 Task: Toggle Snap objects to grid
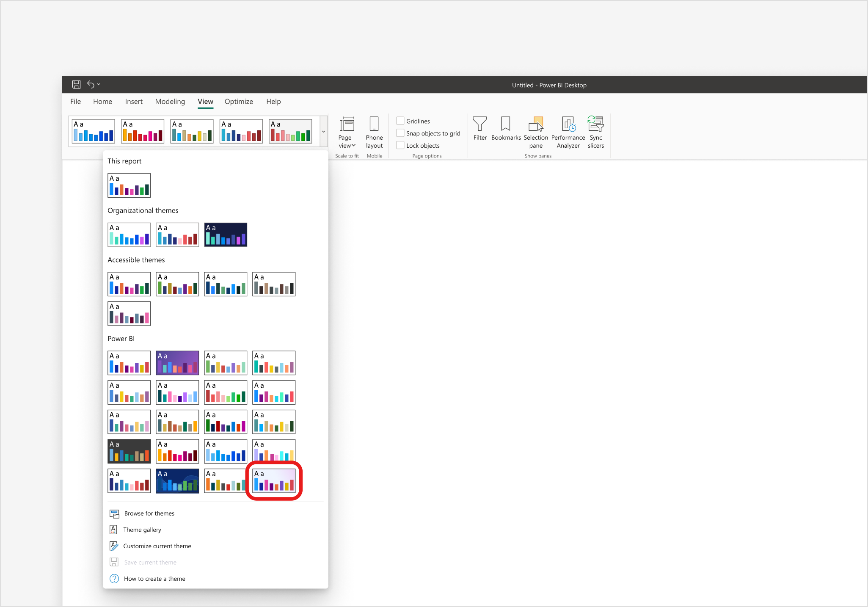tap(400, 133)
